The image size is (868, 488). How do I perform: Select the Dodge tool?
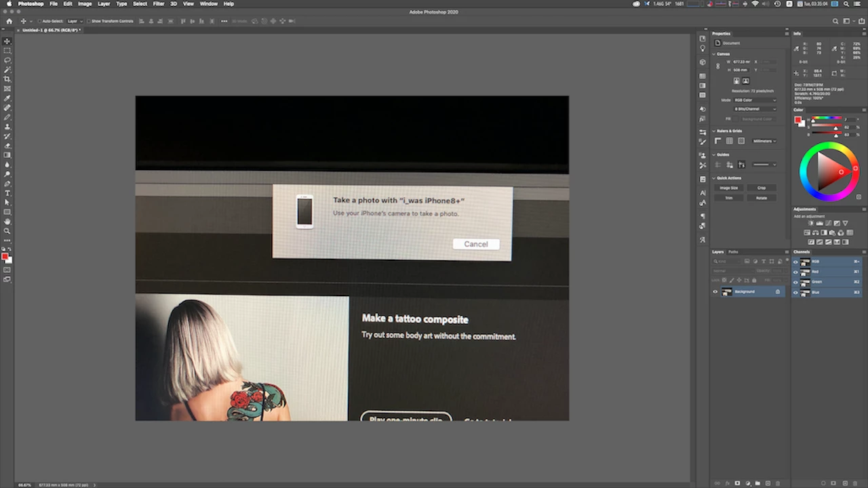(x=7, y=174)
